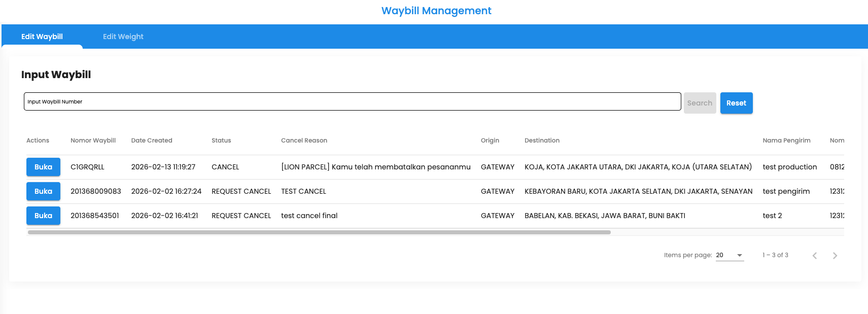Open the items per page dropdown
The height and width of the screenshot is (314, 868).
(x=730, y=255)
